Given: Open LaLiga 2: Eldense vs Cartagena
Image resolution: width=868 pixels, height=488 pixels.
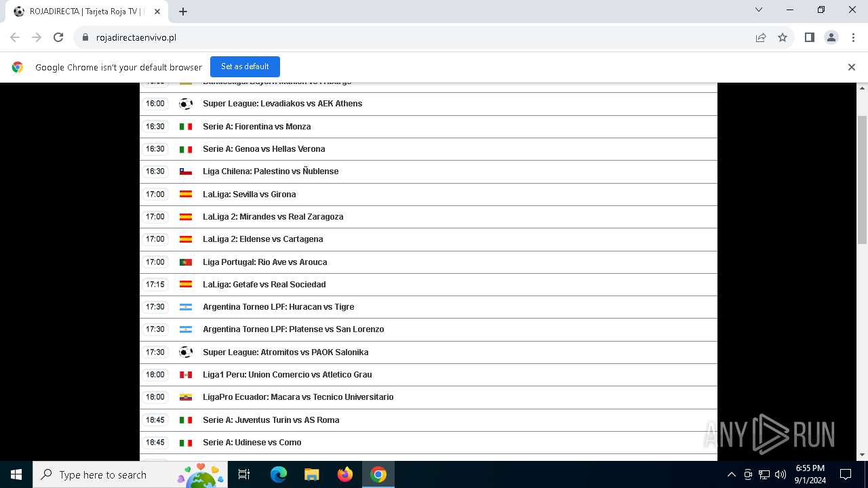Looking at the screenshot, I should pyautogui.click(x=429, y=239).
